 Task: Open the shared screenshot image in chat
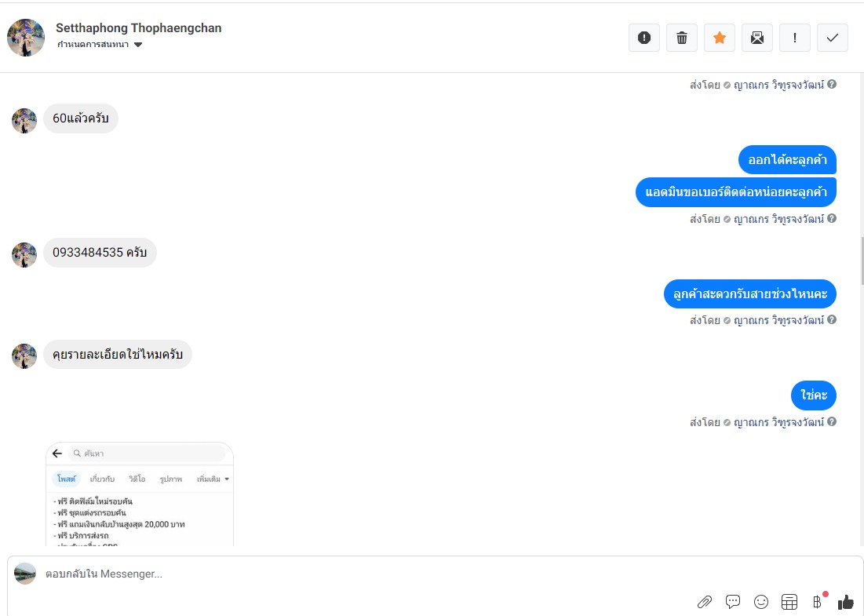(x=140, y=494)
